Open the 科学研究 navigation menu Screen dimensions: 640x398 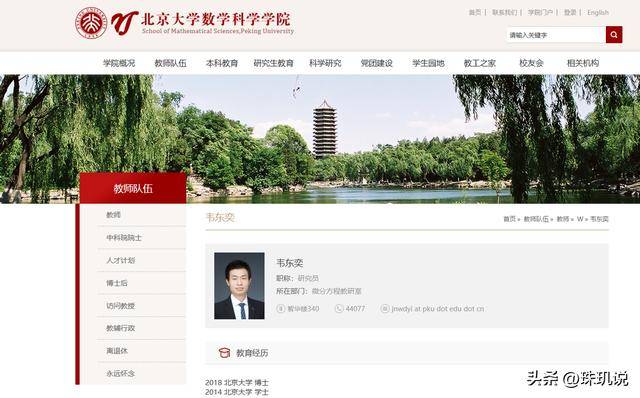click(325, 63)
